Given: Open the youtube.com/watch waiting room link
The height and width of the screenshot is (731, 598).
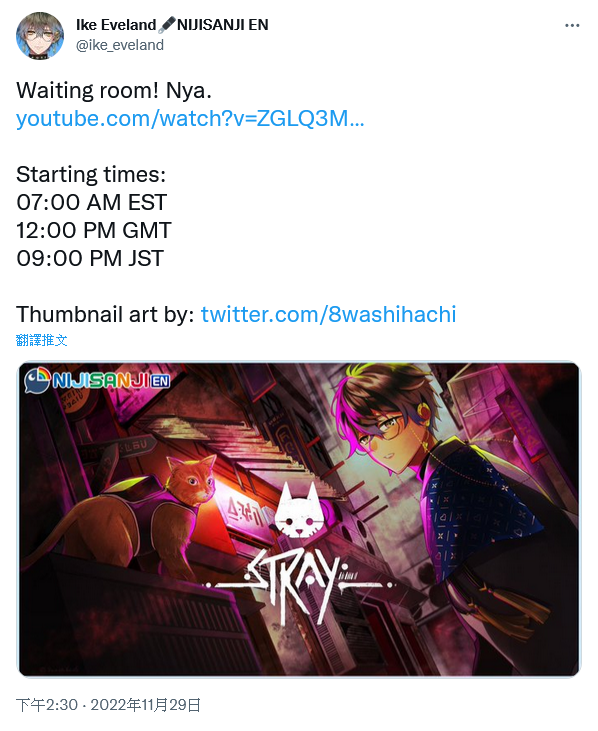Looking at the screenshot, I should [190, 118].
